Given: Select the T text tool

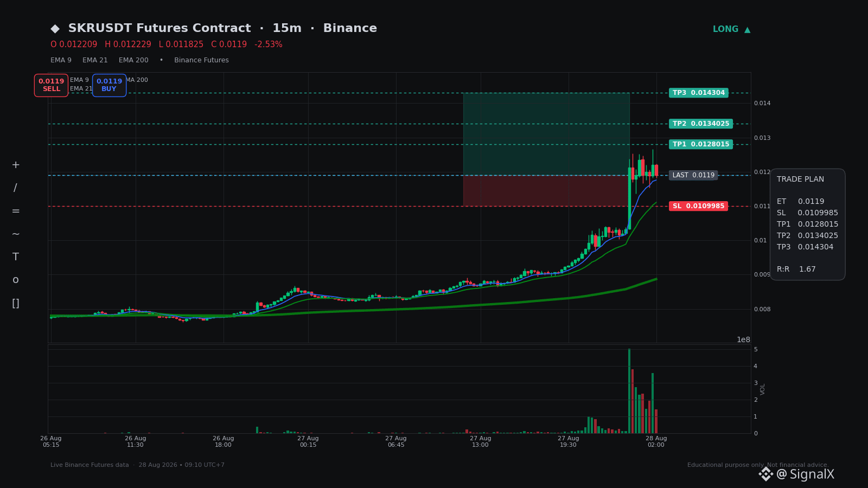Looking at the screenshot, I should pyautogui.click(x=16, y=257).
